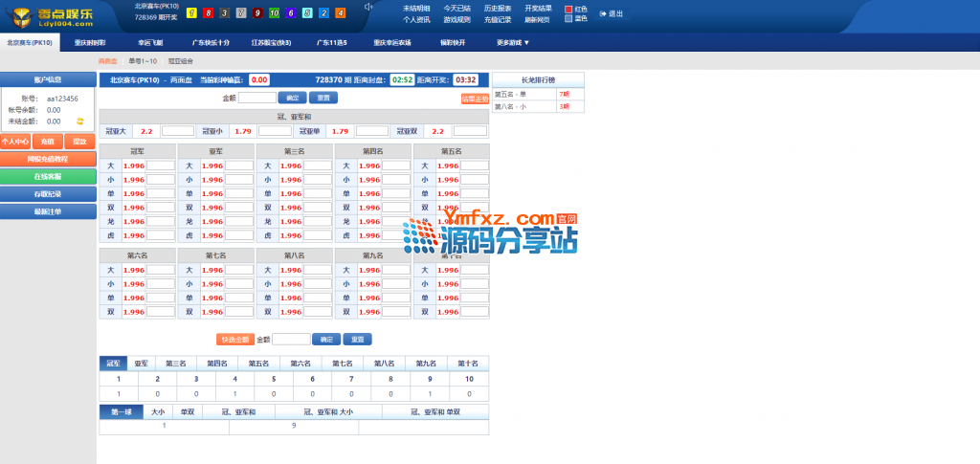Image resolution: width=980 pixels, height=464 pixels.
Task: Click the green number 10 result ball
Action: pos(275,13)
